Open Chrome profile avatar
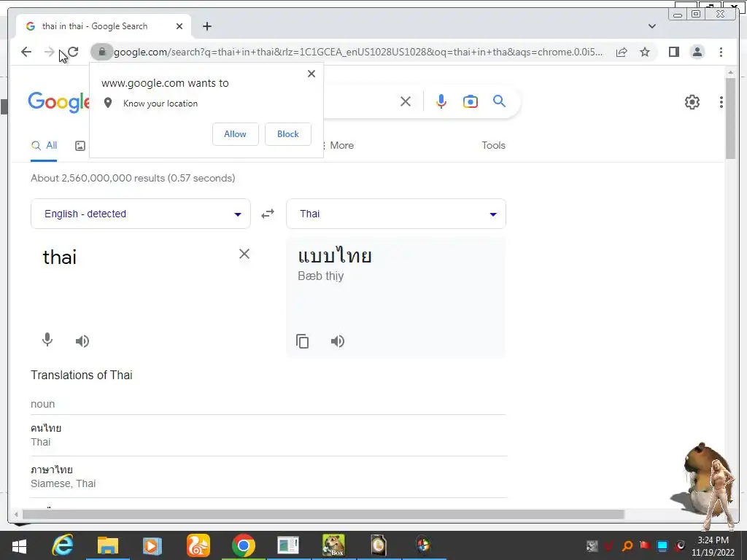 (x=697, y=52)
